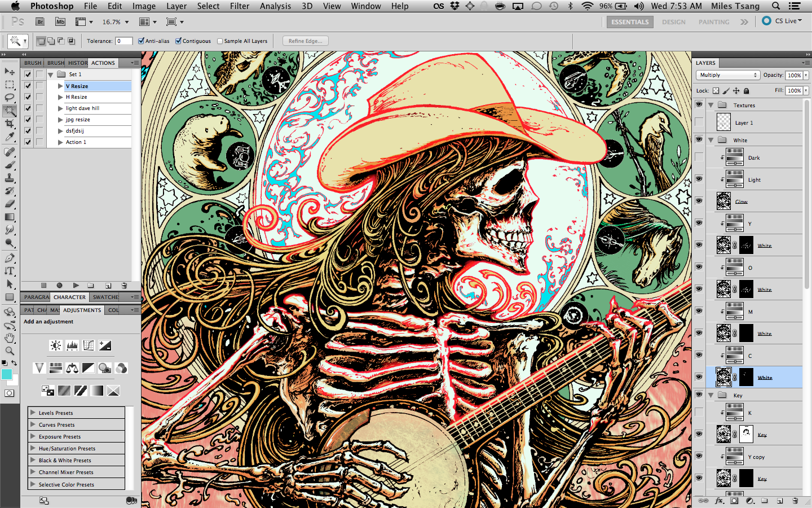Add layer style with fx icon

[x=719, y=501]
